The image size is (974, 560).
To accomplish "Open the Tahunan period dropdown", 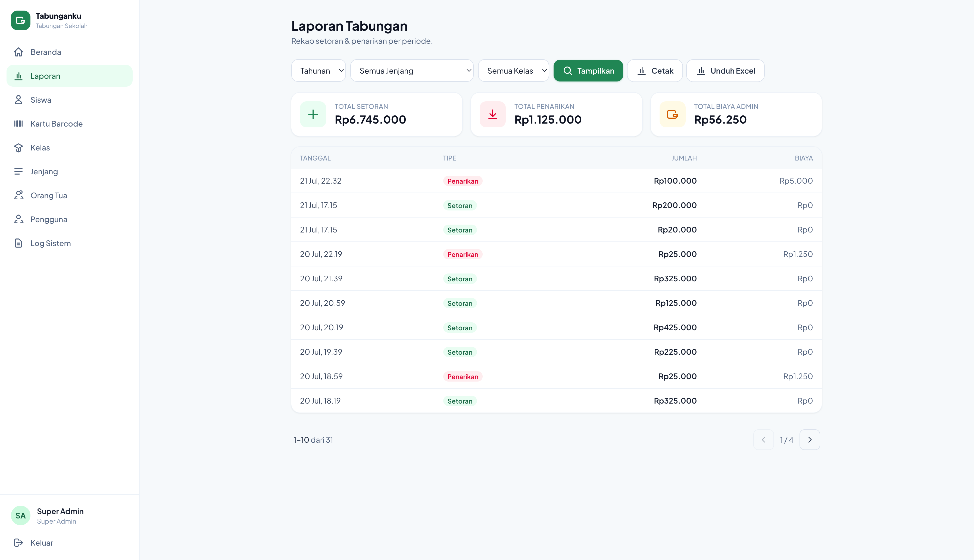I will pyautogui.click(x=319, y=71).
